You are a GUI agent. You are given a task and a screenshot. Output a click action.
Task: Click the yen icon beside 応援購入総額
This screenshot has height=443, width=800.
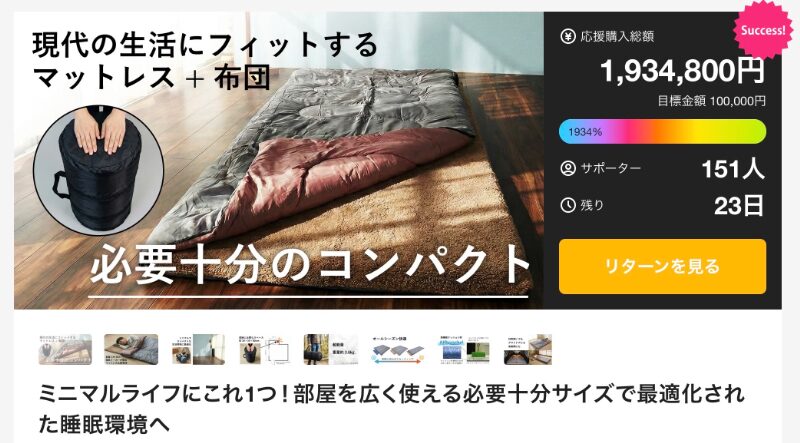coord(568,36)
